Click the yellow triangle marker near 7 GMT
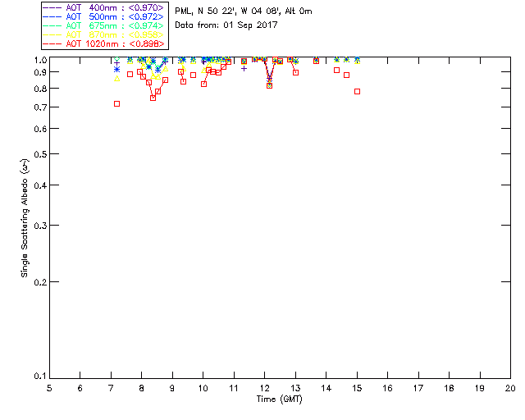Screen dimensions: 525x420 pos(116,79)
